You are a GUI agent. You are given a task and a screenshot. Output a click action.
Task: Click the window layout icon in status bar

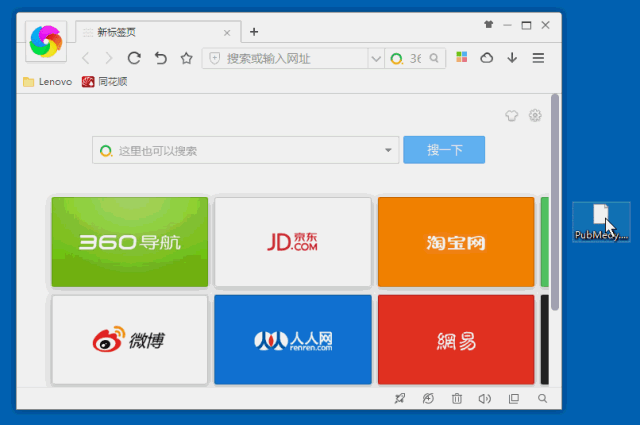click(514, 398)
